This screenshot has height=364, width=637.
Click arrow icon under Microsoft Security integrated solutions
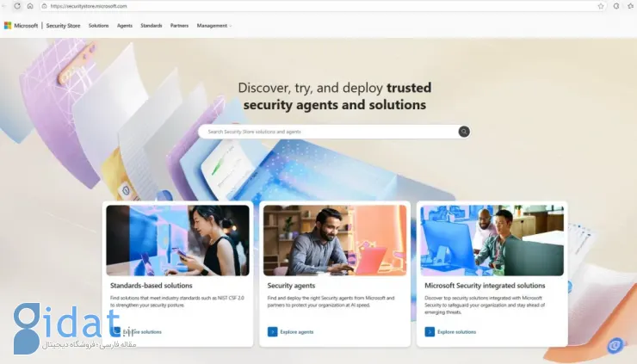pyautogui.click(x=430, y=331)
